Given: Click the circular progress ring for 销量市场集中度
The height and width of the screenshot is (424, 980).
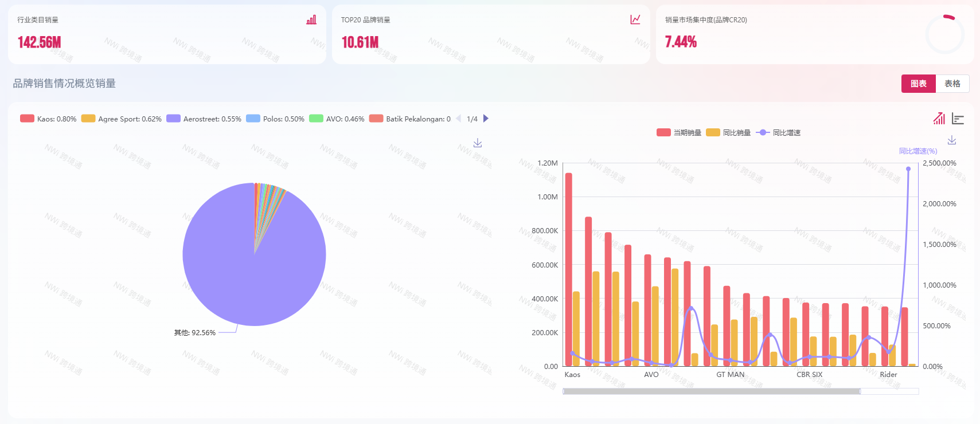Looking at the screenshot, I should 944,34.
